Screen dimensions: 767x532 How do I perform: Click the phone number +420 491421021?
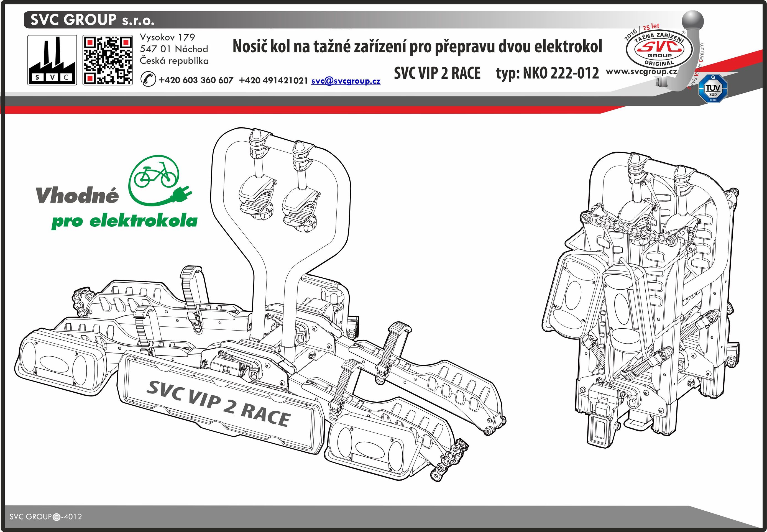(x=273, y=80)
